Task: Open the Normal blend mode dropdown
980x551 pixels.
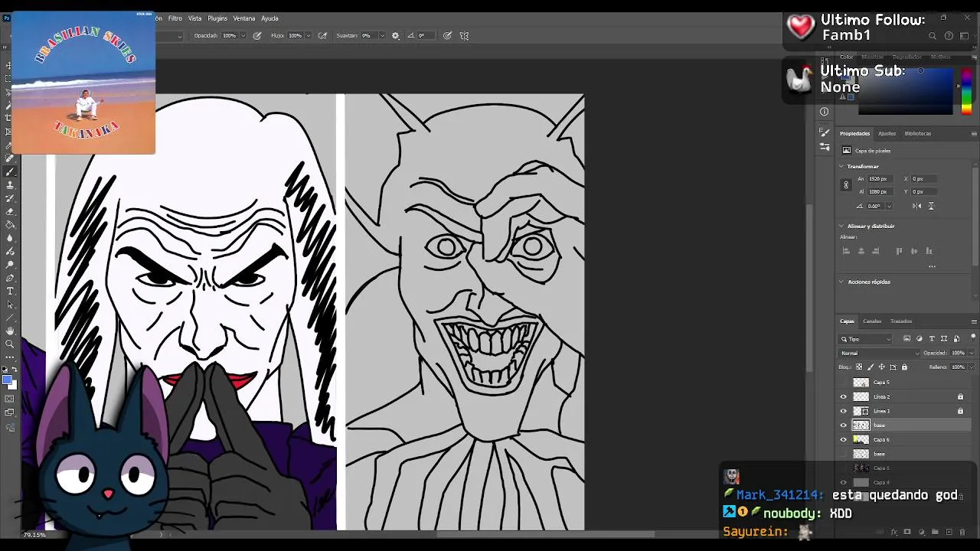Action: (880, 353)
